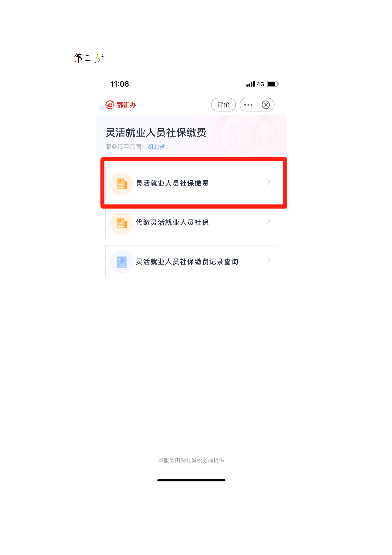Tap the page title 灵活就业人员社保缴费 header
392x555 pixels.
point(156,133)
